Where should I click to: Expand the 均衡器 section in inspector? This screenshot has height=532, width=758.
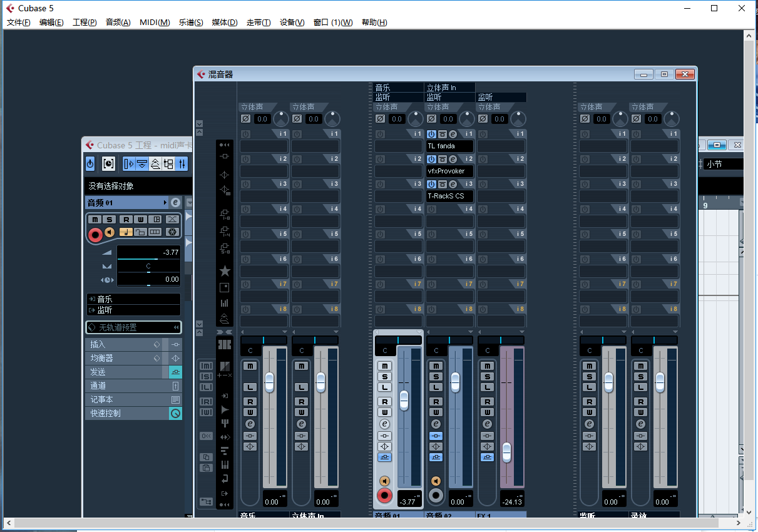133,358
